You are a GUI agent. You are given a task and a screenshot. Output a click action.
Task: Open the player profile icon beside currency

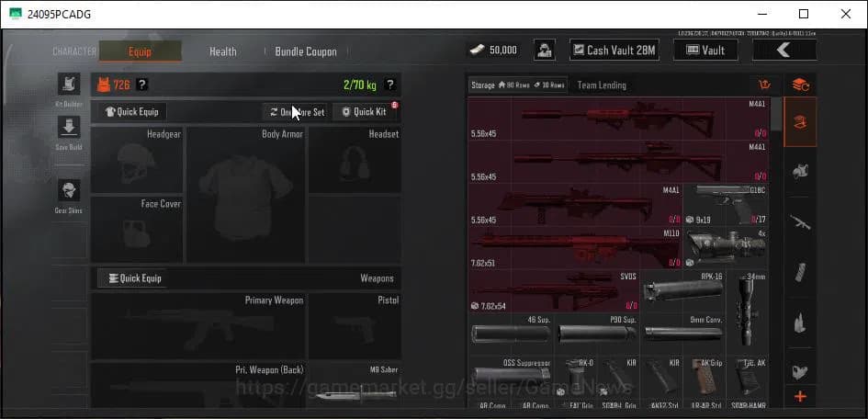tap(545, 51)
